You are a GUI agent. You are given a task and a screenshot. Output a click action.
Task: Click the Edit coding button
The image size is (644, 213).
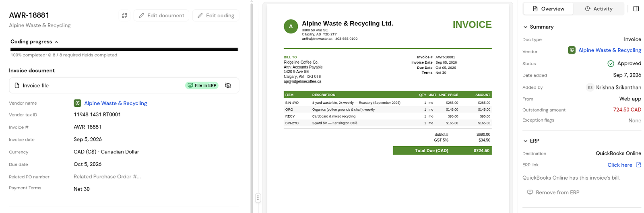216,15
